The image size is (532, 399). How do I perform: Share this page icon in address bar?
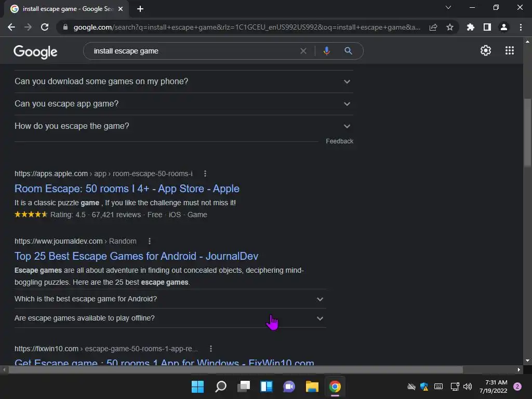pyautogui.click(x=433, y=27)
